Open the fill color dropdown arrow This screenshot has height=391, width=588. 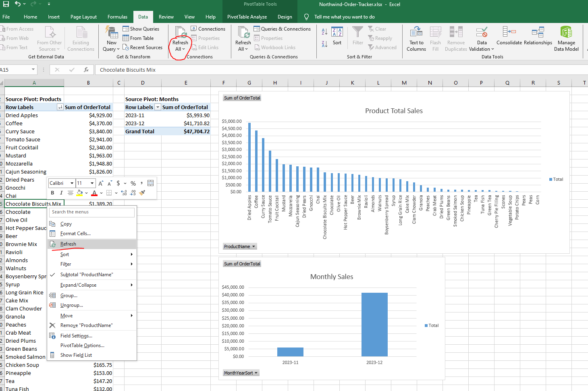point(86,193)
